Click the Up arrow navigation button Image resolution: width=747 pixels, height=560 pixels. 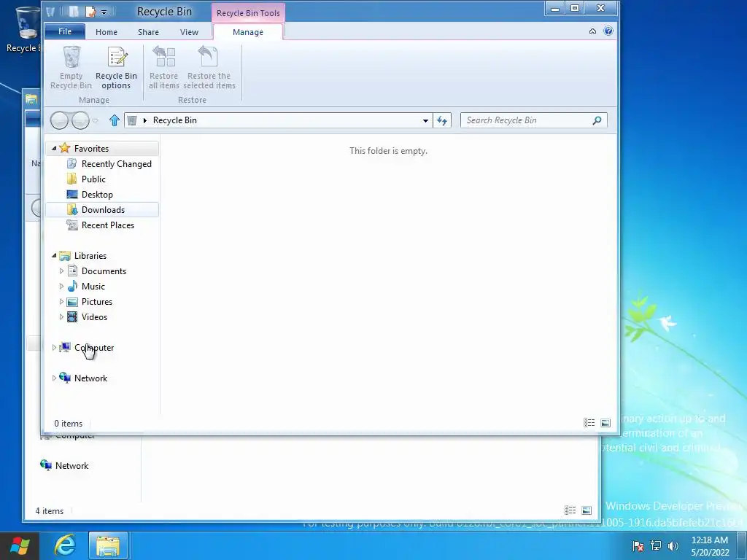tap(115, 120)
